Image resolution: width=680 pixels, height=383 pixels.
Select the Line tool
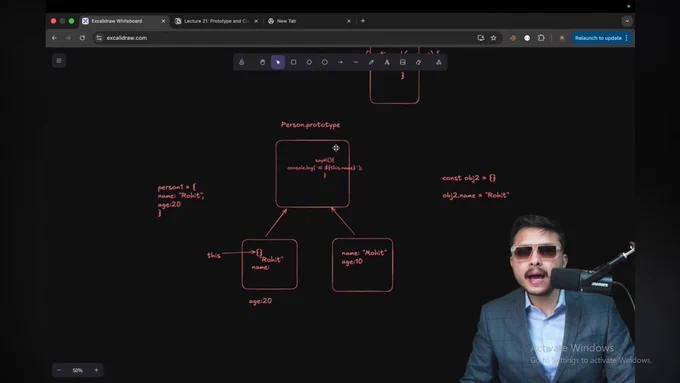click(356, 62)
